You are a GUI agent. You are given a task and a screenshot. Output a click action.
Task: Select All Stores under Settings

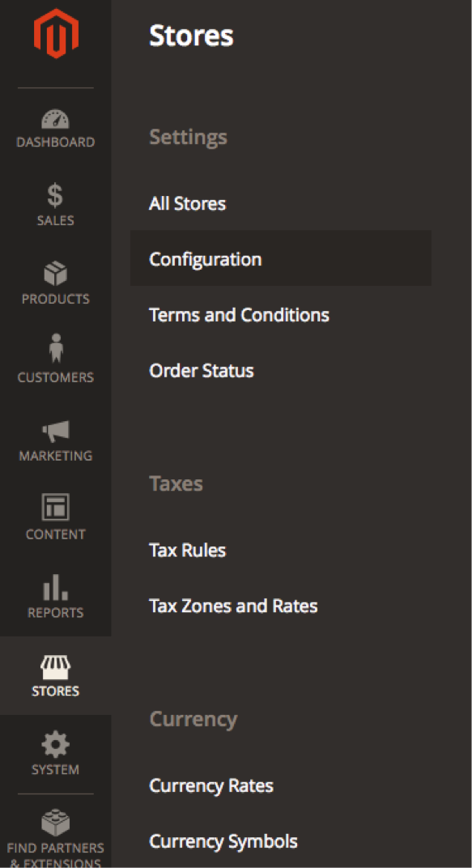tap(187, 203)
